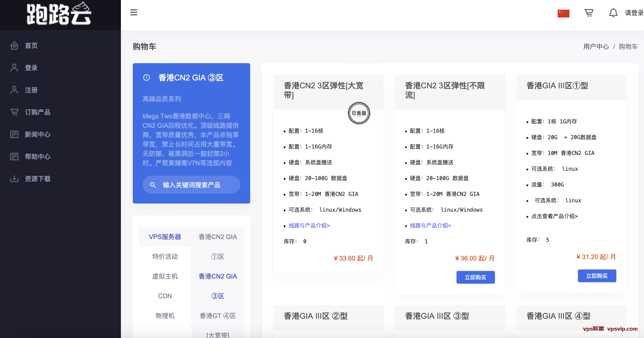Viewport: 644px width, 338px height.
Task: Click the product keyword search field
Action: pos(191,185)
